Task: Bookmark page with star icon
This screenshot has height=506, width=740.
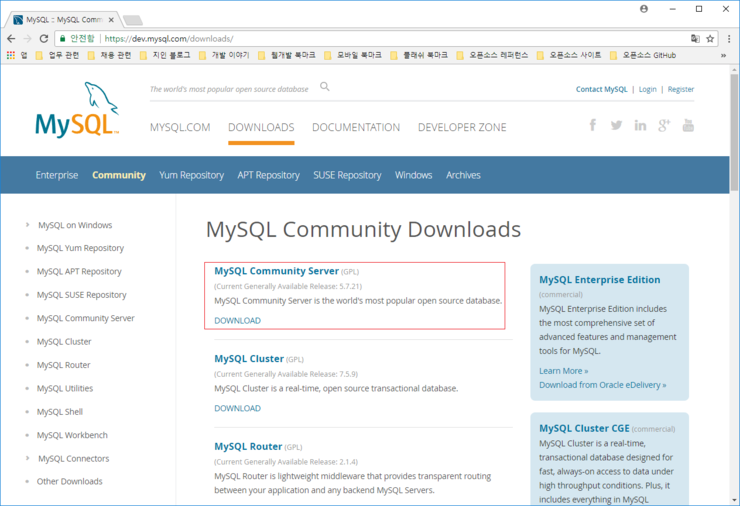Action: [710, 38]
